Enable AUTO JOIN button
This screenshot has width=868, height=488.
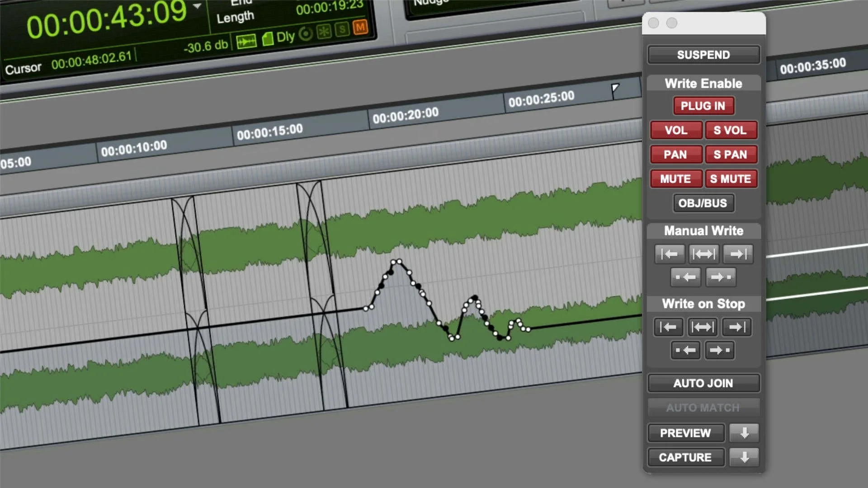point(703,383)
